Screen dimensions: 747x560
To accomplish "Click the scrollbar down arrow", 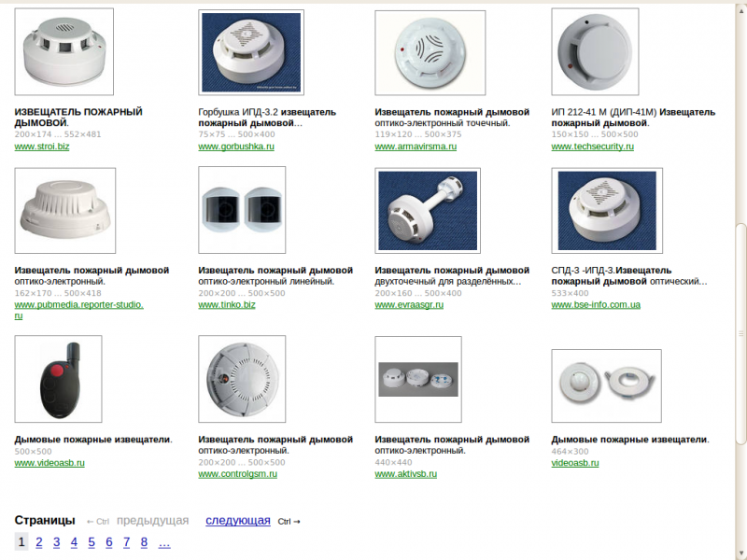I will [x=740, y=553].
